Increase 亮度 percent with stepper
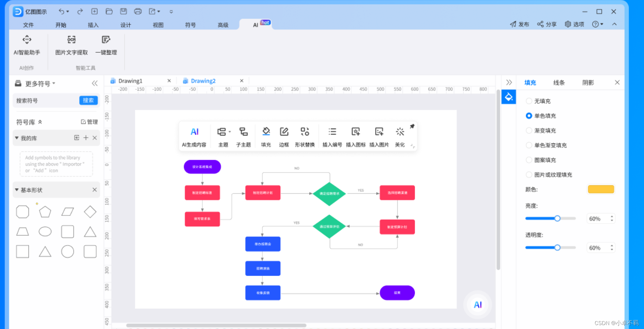 [x=612, y=217]
